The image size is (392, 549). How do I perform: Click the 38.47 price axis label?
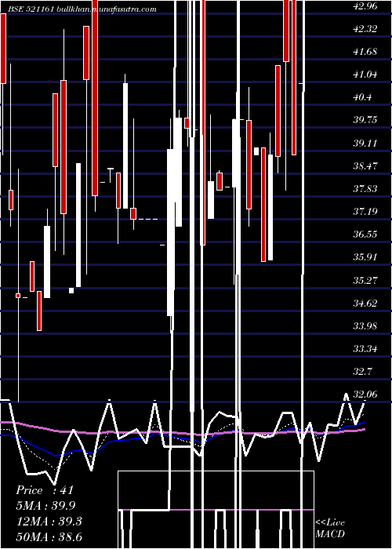[x=365, y=165]
